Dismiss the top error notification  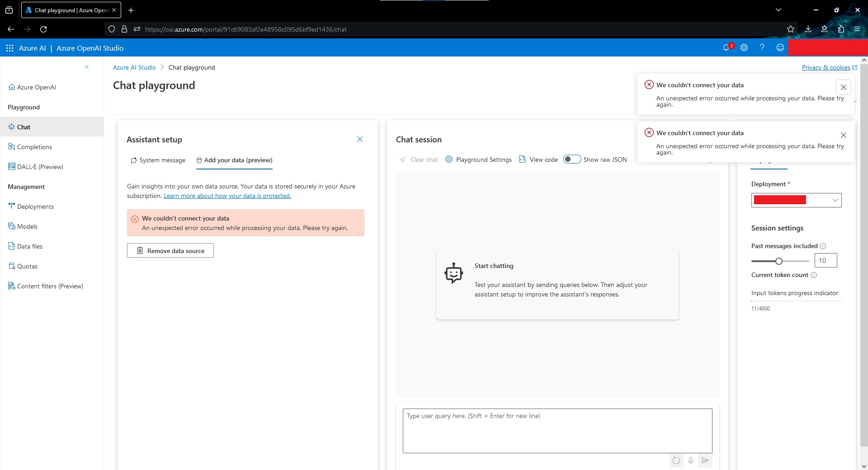(x=844, y=87)
